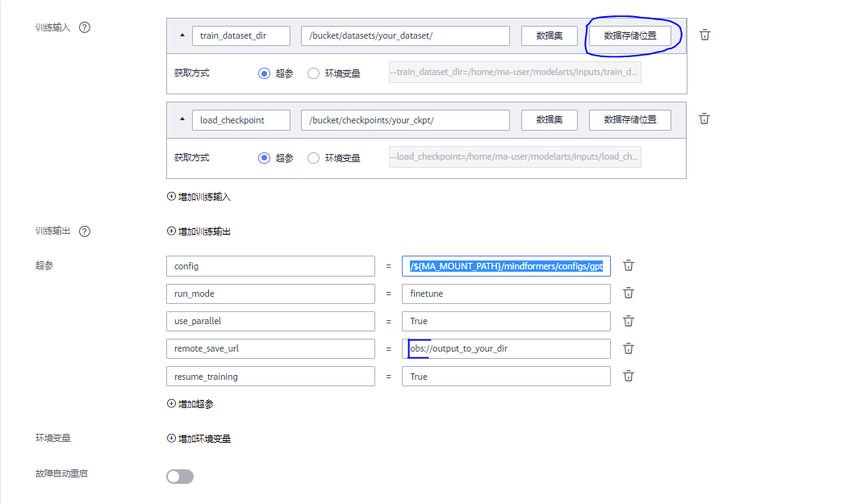This screenshot has height=504, width=865.
Task: Remove the resume_training hyperparameter row
Action: tap(629, 376)
